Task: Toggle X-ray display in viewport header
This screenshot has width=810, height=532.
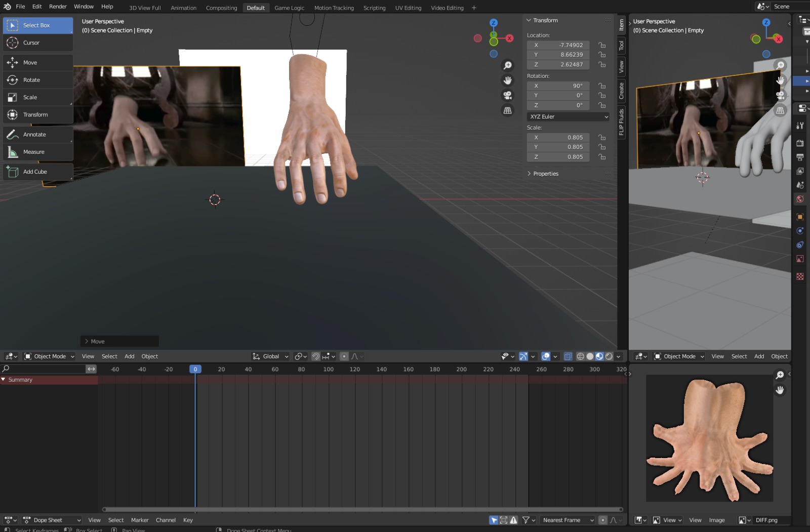Action: (x=568, y=356)
